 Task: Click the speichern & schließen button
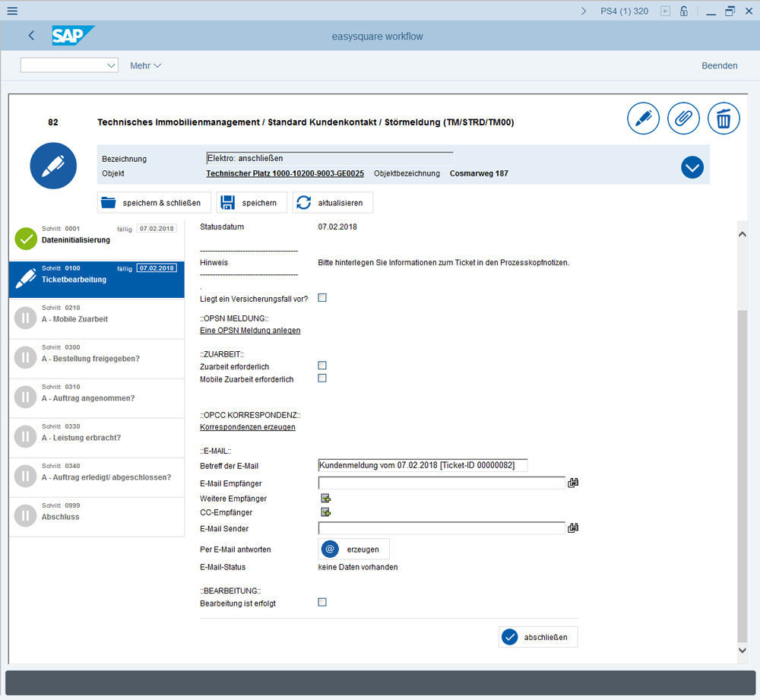tap(154, 203)
